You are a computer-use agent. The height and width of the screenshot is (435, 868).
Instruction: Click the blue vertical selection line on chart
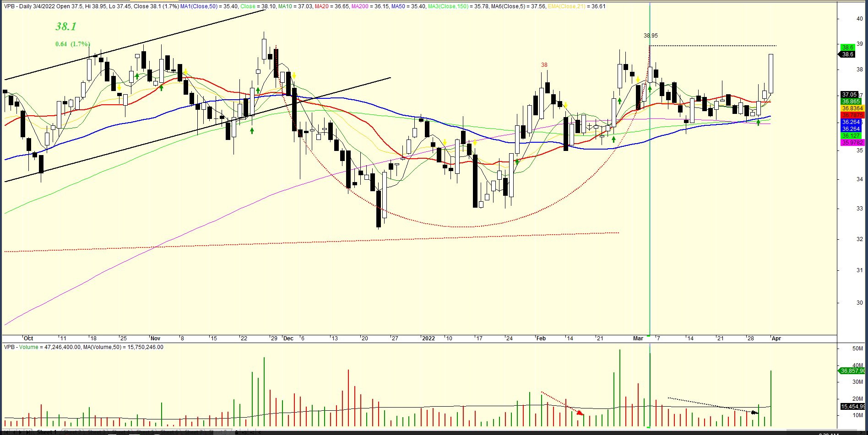(650, 183)
